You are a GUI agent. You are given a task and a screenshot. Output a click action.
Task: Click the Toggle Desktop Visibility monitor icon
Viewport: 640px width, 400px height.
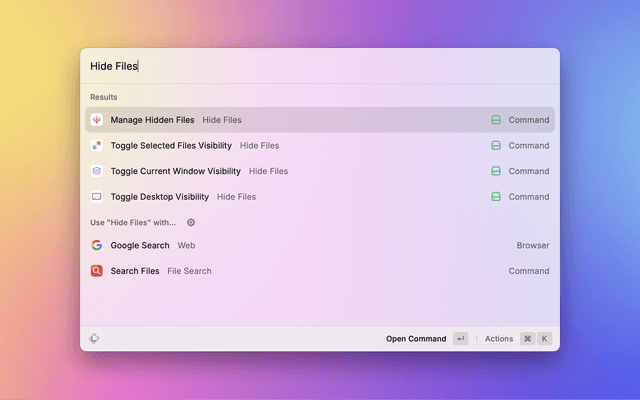pos(97,197)
